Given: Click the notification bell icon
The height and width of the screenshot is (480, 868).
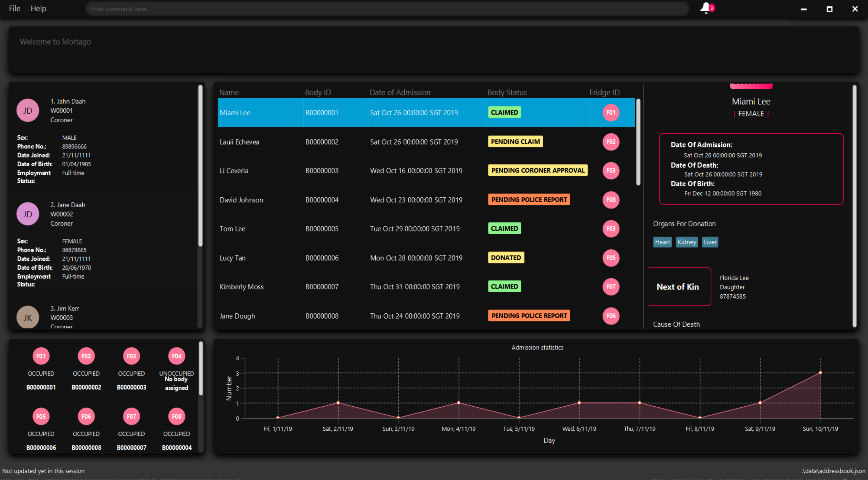Looking at the screenshot, I should pos(705,8).
